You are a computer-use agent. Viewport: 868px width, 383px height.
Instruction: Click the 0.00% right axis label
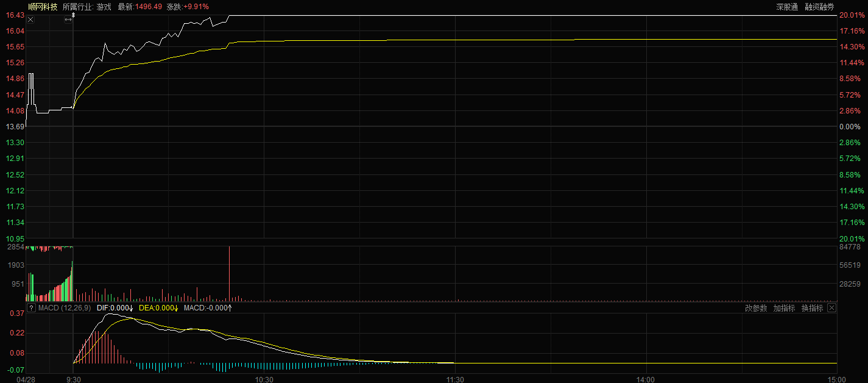tap(850, 126)
